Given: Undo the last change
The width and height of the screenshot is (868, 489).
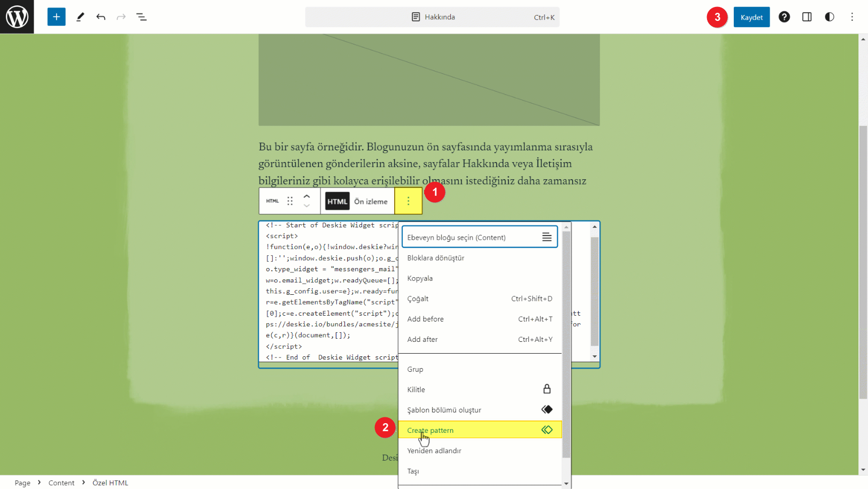Looking at the screenshot, I should (x=101, y=17).
